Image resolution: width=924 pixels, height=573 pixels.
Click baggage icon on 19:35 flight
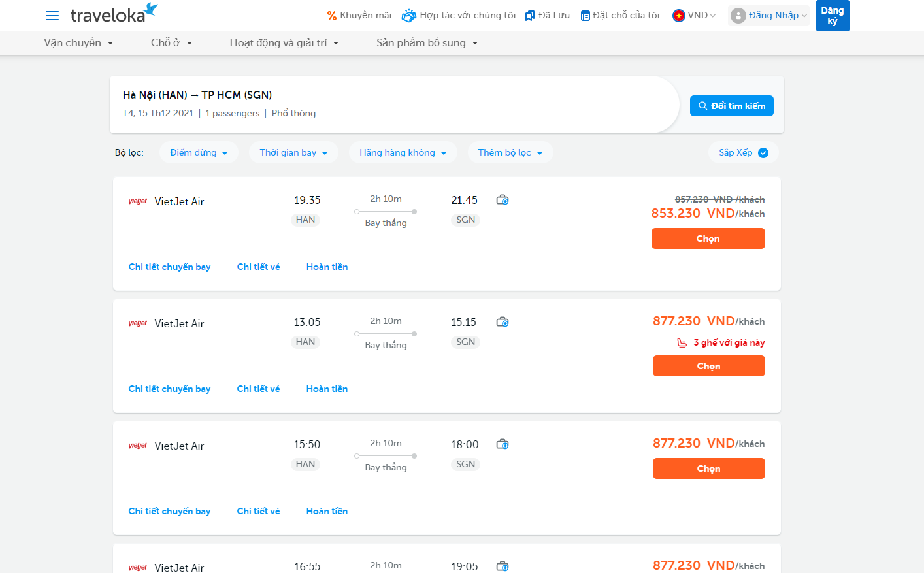[x=503, y=200]
